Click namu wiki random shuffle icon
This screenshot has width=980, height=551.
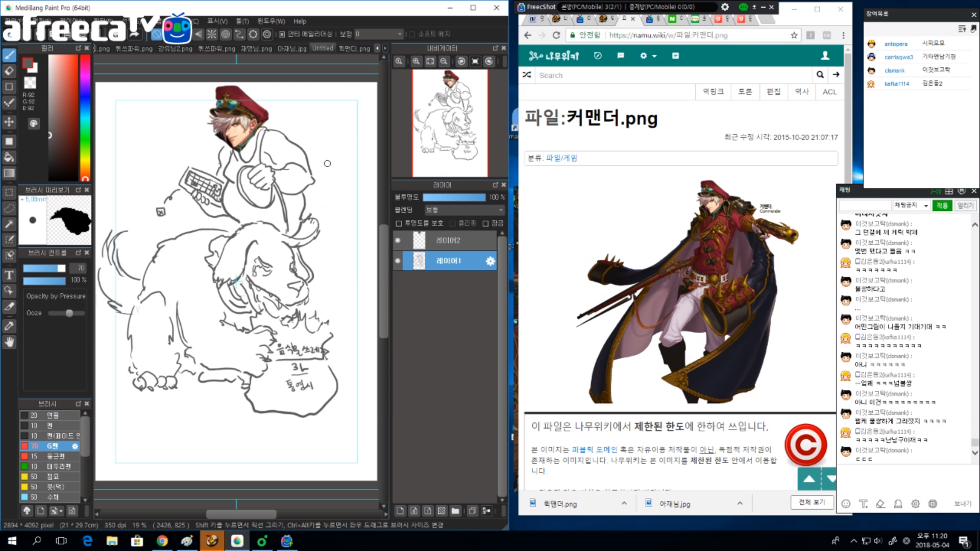[527, 74]
